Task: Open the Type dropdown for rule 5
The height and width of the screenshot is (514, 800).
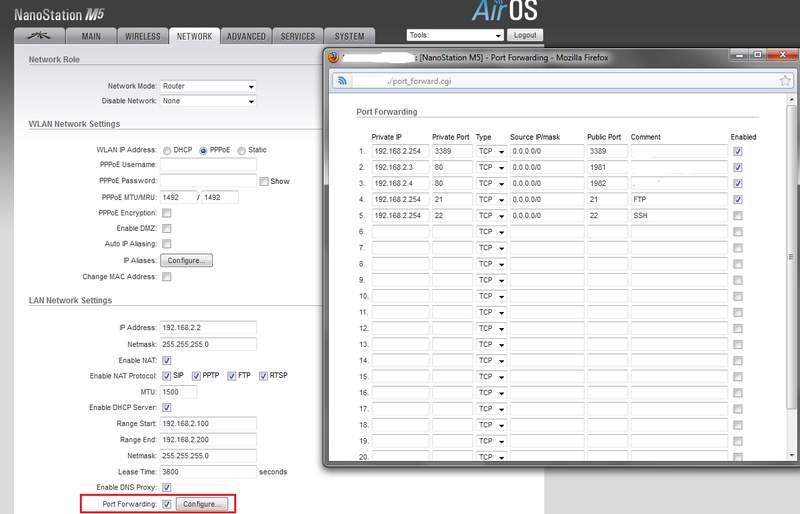Action: [492, 216]
